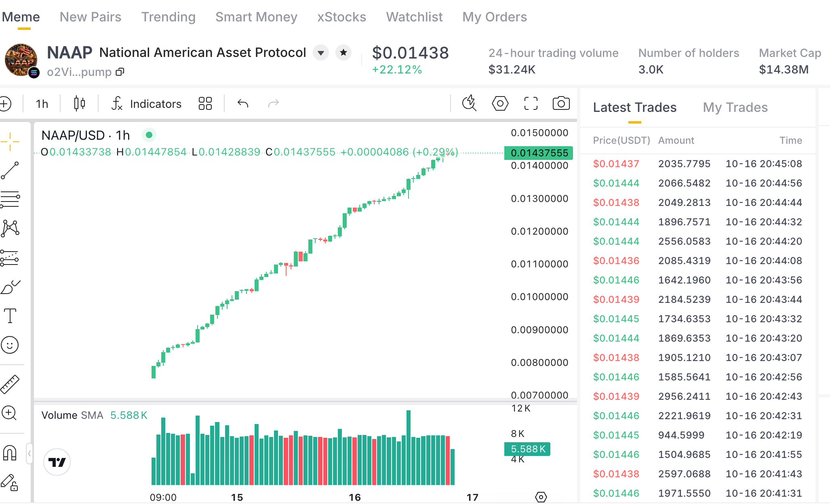830x504 pixels.
Task: Select the trade amount 2066.5482
Action: [685, 183]
